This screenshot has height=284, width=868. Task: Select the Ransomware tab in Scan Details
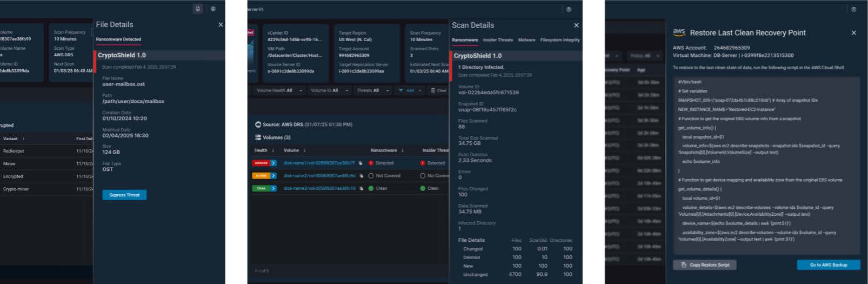465,40
